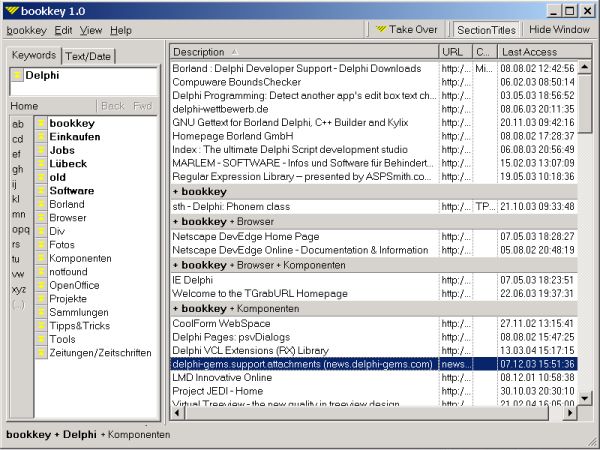
Task: Jump to the 'ab' letter index
Action: click(x=18, y=124)
